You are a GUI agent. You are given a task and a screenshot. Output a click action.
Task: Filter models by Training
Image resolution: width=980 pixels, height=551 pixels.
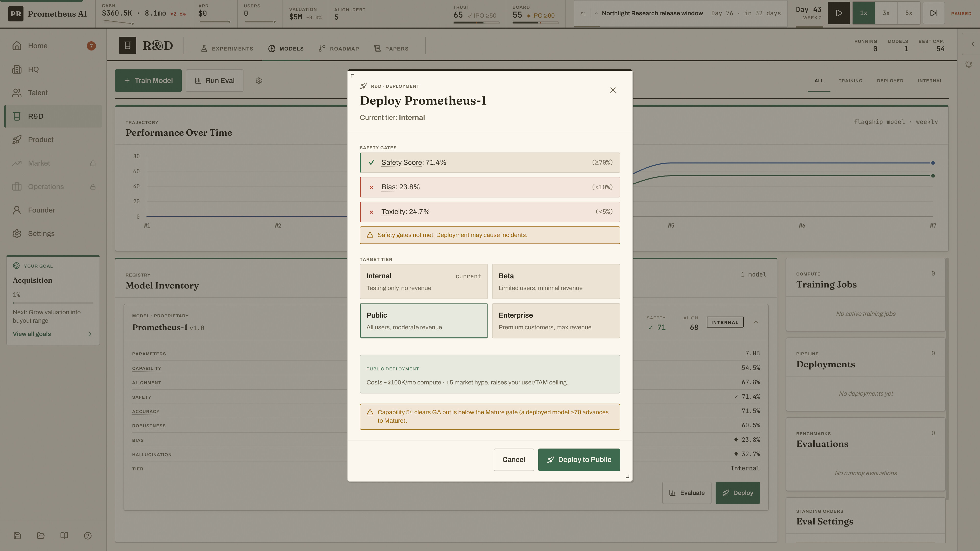[x=850, y=81]
